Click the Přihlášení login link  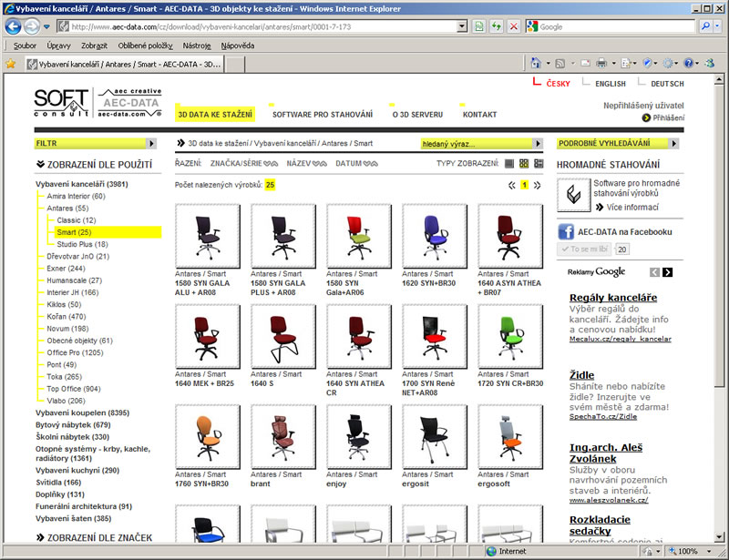(668, 117)
